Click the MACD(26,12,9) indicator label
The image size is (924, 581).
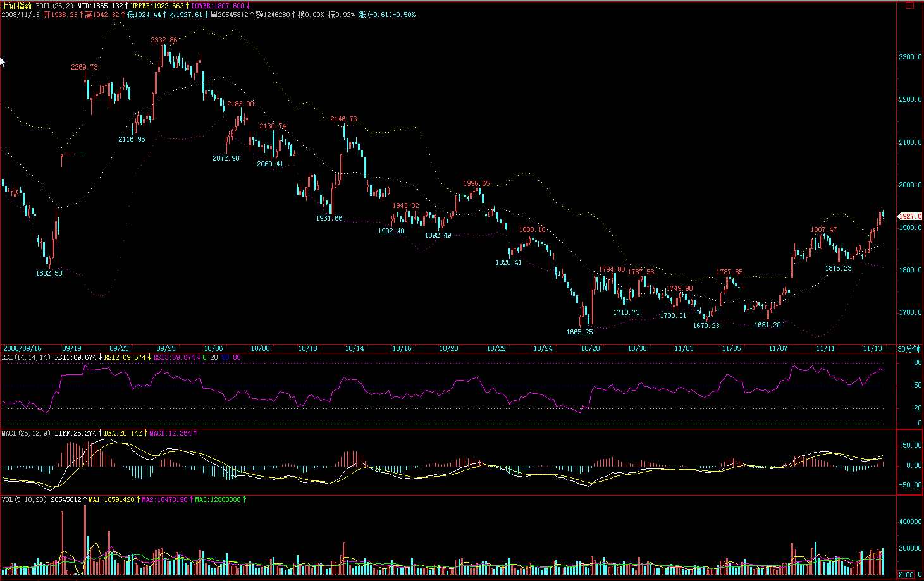tap(27, 434)
